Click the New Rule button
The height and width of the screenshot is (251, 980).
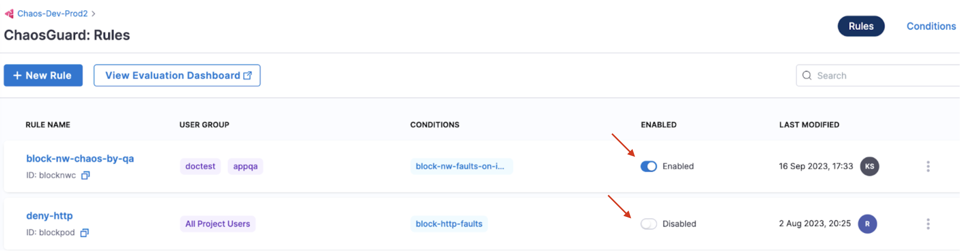click(x=43, y=75)
